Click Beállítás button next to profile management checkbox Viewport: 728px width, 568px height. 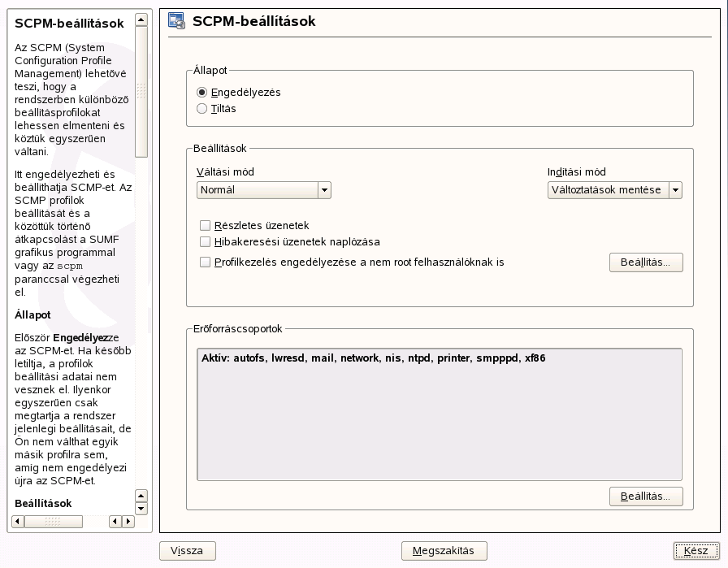[646, 262]
